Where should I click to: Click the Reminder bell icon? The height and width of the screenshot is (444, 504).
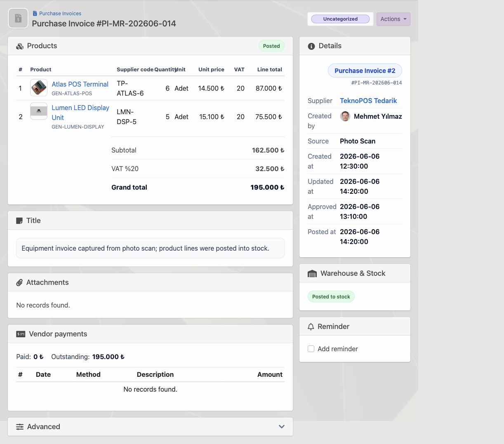(311, 327)
